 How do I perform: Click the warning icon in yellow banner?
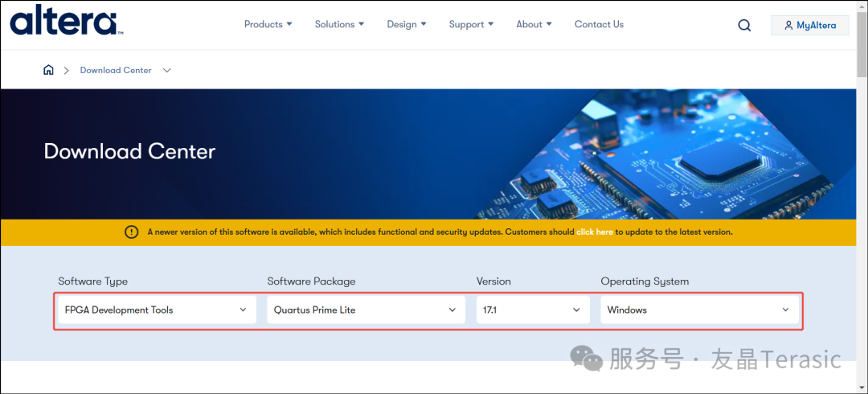click(131, 232)
